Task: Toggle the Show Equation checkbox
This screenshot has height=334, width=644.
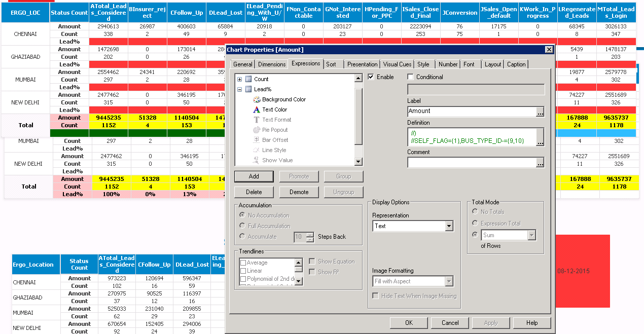Action: [312, 262]
